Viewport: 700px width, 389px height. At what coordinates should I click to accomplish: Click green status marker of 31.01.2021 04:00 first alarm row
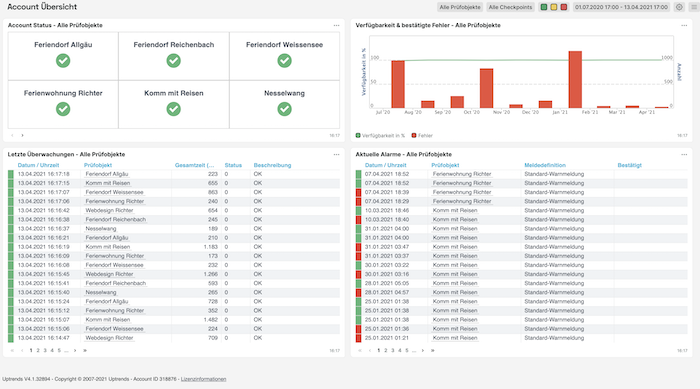(358, 229)
